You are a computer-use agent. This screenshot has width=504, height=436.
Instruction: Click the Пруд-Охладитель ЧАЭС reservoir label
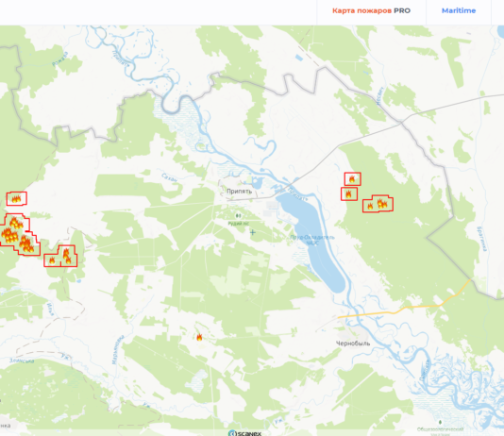click(312, 240)
